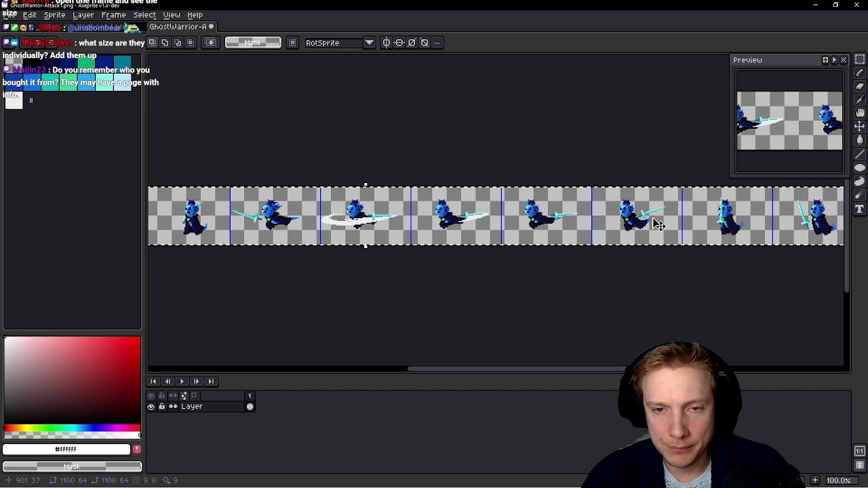
Task: Toggle continuous cels on Layer row
Action: coord(173,407)
